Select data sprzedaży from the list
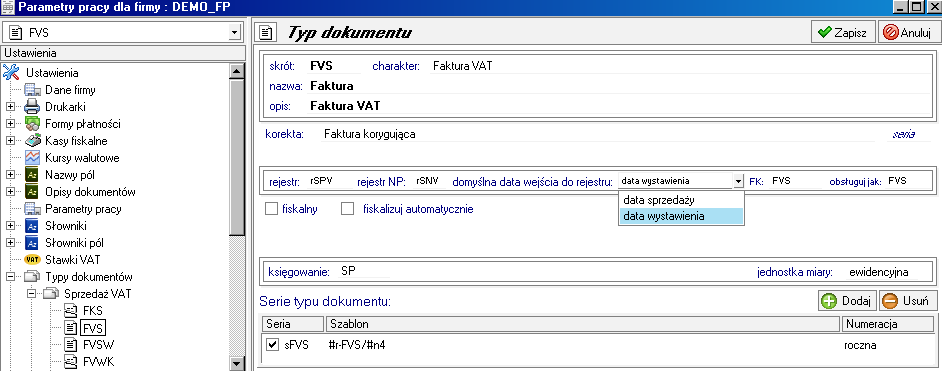Screen dimensions: 942x371 (681, 200)
